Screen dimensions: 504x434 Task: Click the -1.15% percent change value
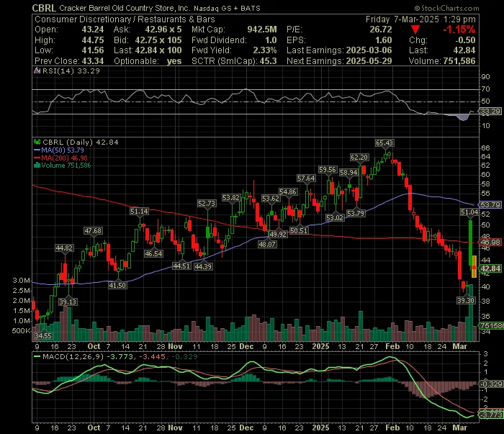[x=459, y=30]
